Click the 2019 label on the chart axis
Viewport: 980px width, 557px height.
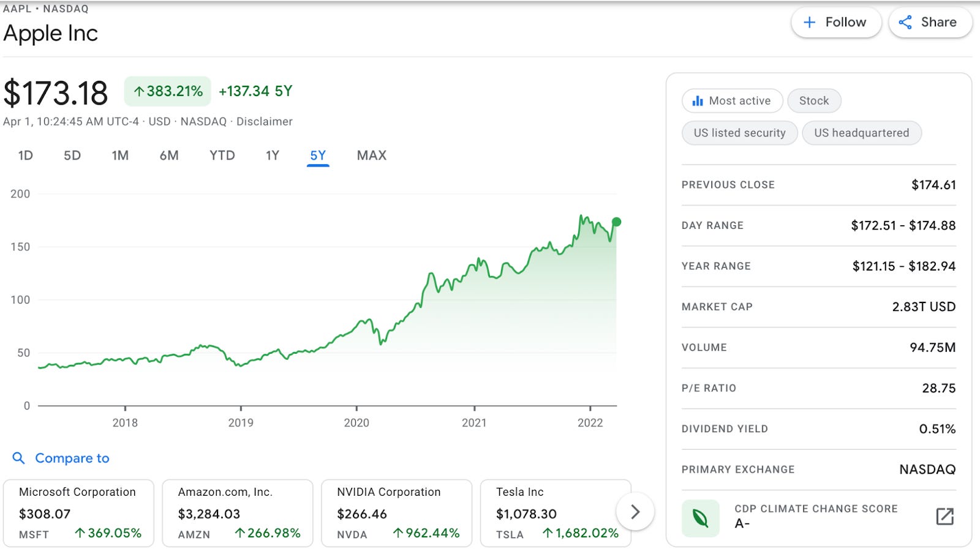(241, 423)
